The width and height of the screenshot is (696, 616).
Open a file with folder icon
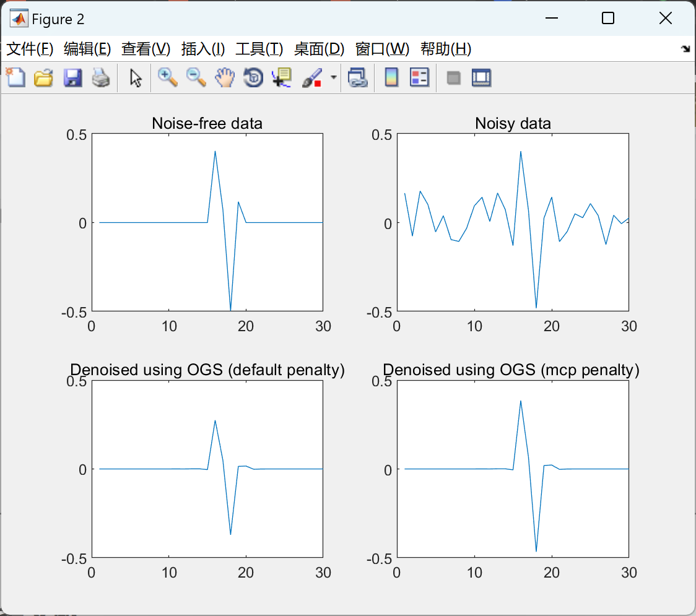click(x=43, y=77)
